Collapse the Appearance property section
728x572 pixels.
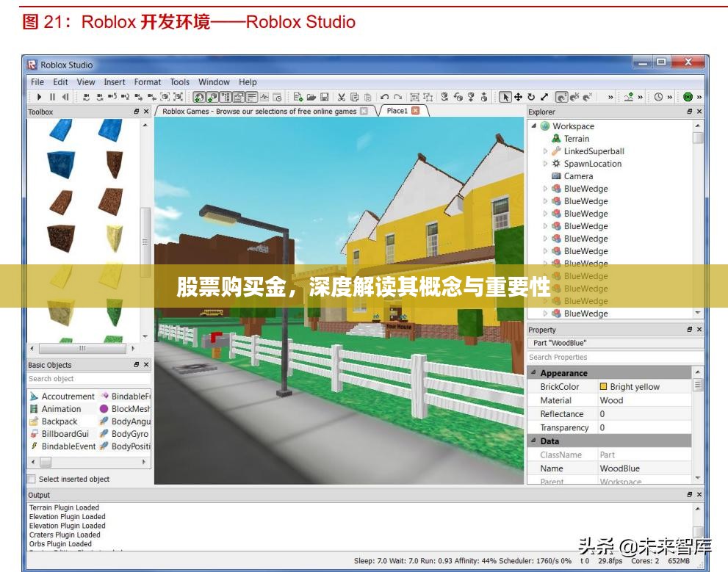point(533,372)
